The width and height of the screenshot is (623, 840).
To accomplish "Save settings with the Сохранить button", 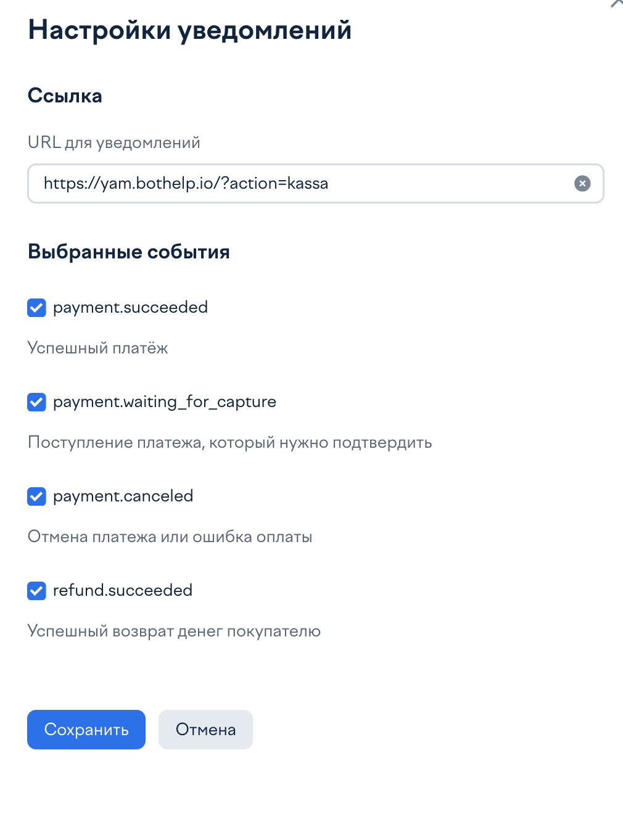I will coord(86,730).
